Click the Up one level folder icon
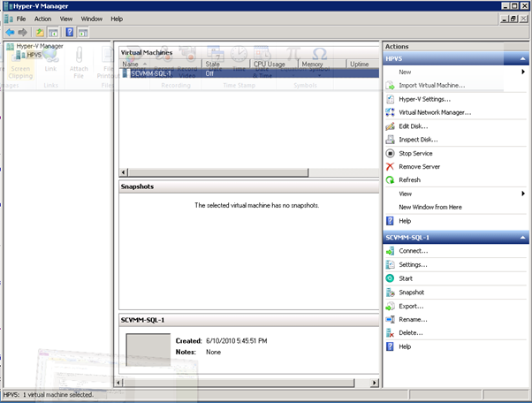Screen dimensions: 532x403 point(40,33)
